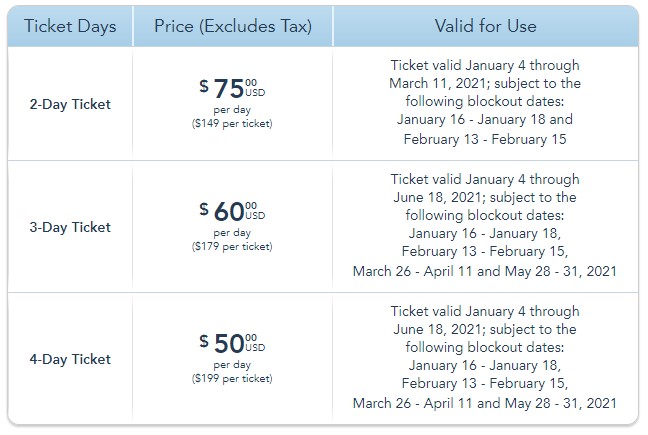Viewport: 648px width, 435px height.
Task: Click the dollar sign beside the 75 price
Action: click(x=204, y=85)
